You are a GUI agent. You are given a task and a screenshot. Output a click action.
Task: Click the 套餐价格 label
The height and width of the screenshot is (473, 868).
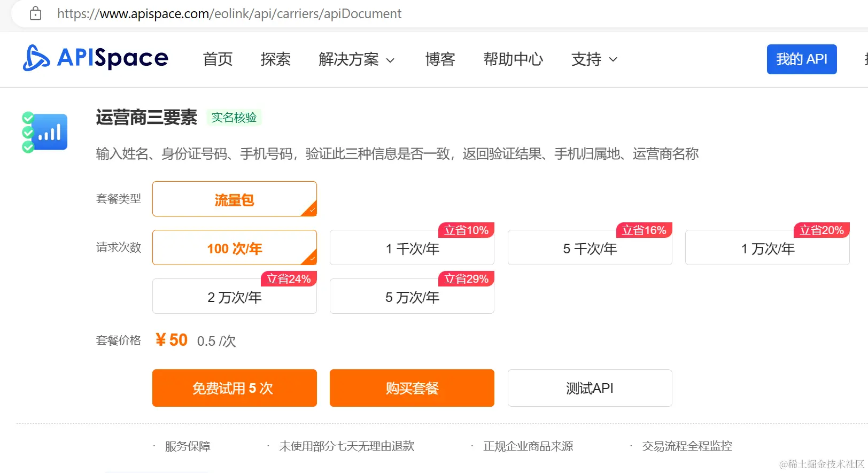[119, 340]
